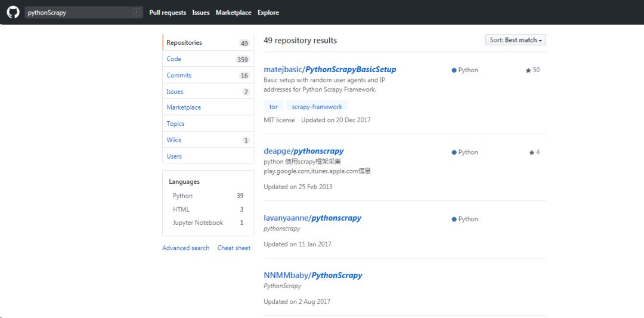Open Pull requests in top navigation

[x=168, y=13]
